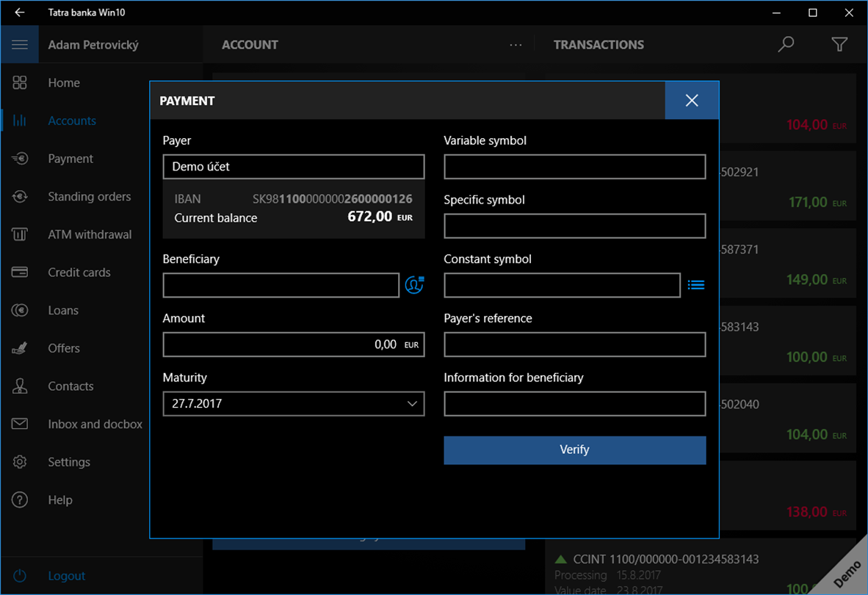Open Loans in the sidebar

63,310
